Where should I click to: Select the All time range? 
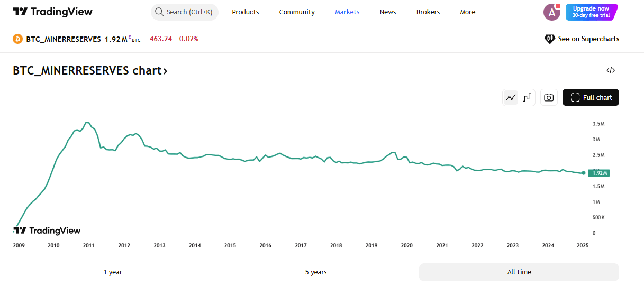519,272
